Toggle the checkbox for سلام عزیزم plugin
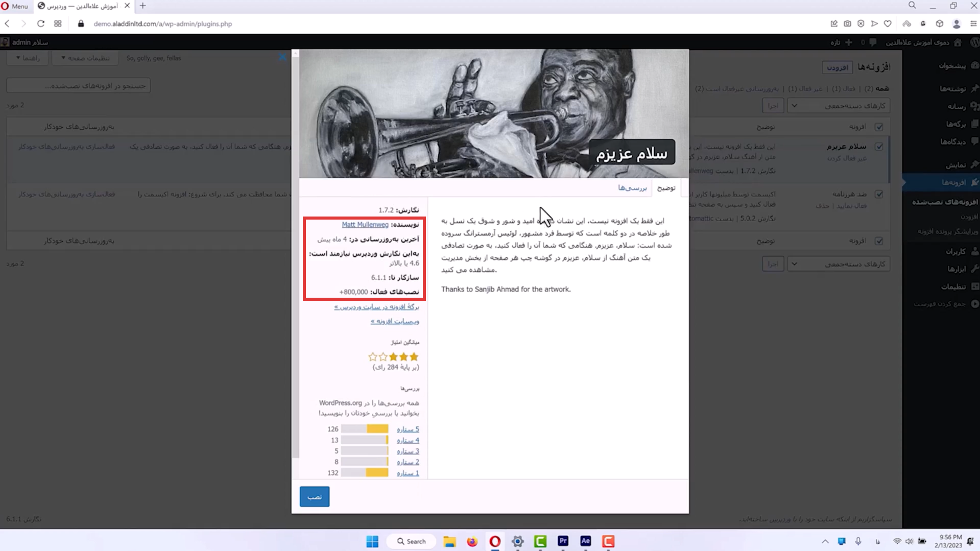Screen dimensions: 980x551 (x=879, y=147)
